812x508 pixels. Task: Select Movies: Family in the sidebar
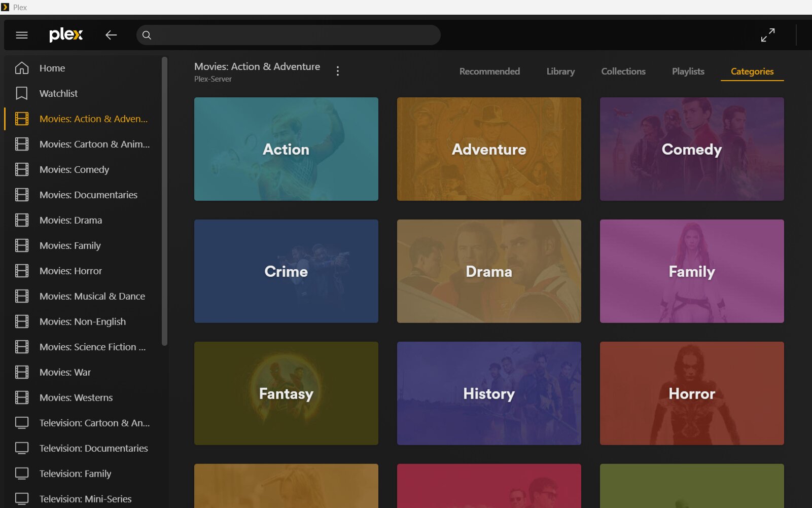tap(70, 245)
